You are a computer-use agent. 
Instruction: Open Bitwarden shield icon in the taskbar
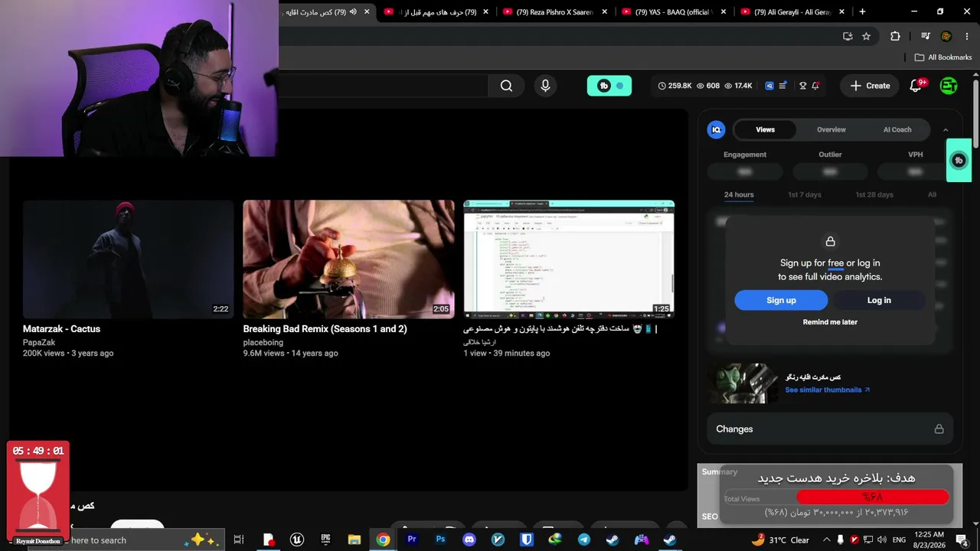click(527, 540)
